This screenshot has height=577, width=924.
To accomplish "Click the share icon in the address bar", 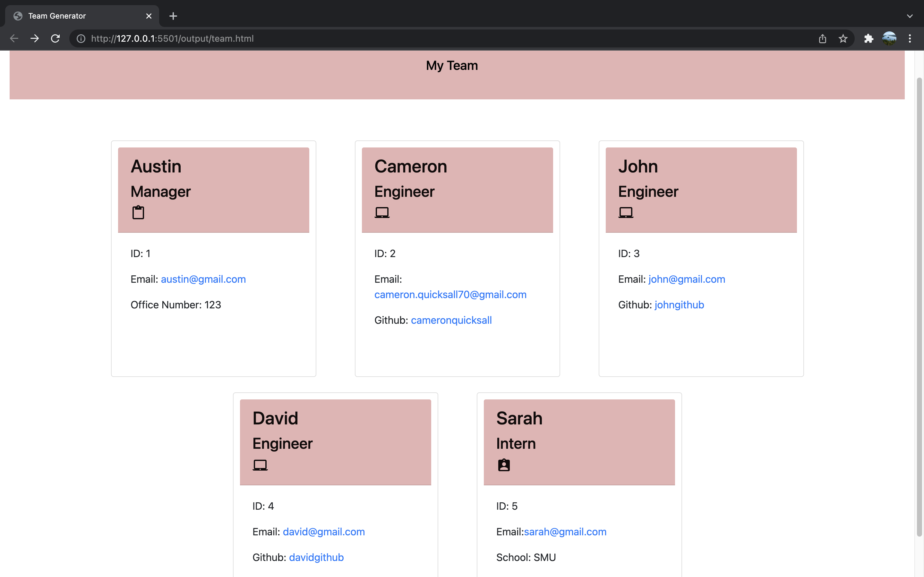I will [822, 38].
